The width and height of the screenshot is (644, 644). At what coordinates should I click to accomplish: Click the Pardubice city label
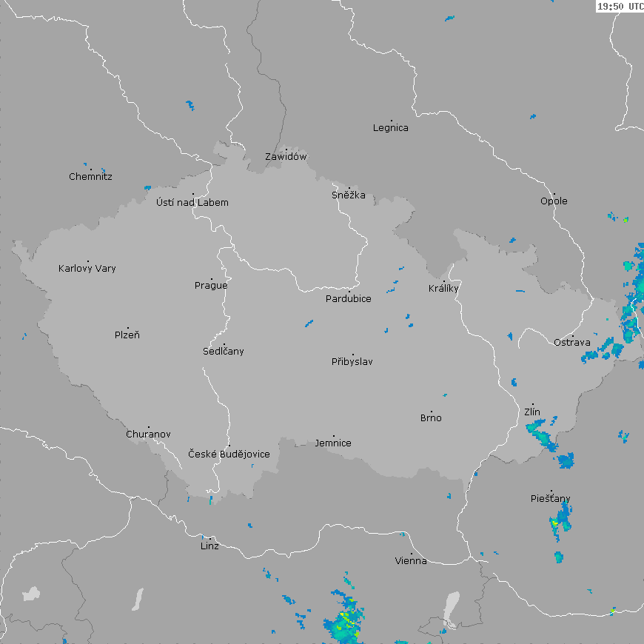[x=349, y=299]
